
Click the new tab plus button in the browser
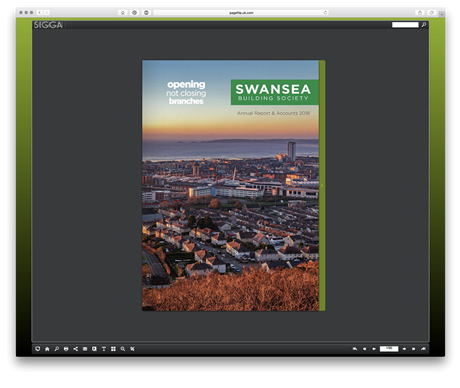tap(442, 14)
